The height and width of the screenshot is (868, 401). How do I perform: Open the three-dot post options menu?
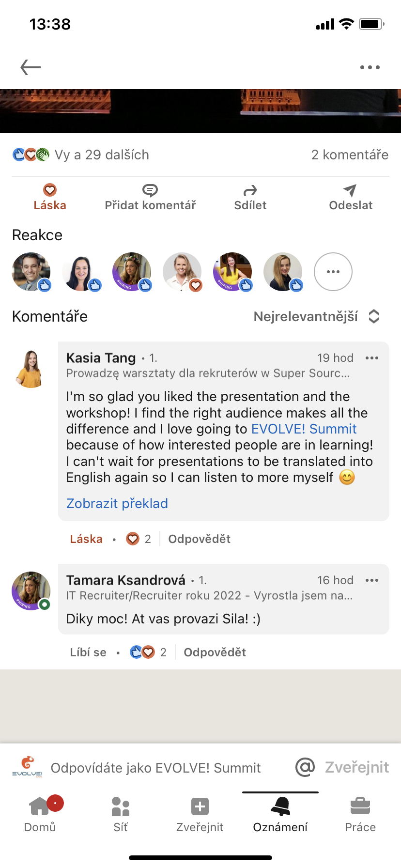[x=370, y=67]
